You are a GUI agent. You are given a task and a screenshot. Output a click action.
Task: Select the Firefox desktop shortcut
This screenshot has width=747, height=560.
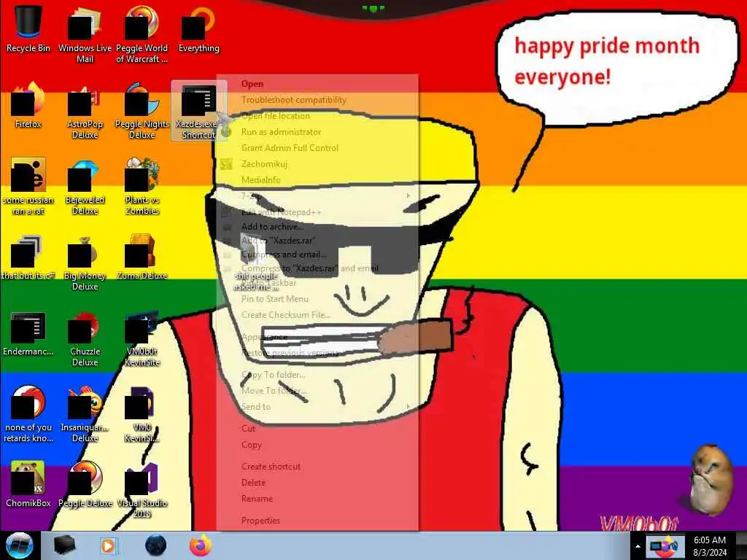pyautogui.click(x=28, y=106)
